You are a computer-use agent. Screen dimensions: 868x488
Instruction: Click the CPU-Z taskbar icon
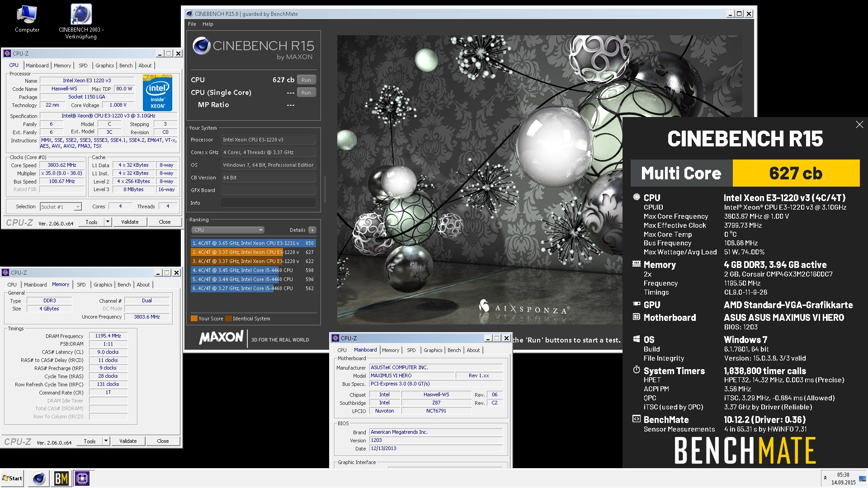(x=82, y=478)
